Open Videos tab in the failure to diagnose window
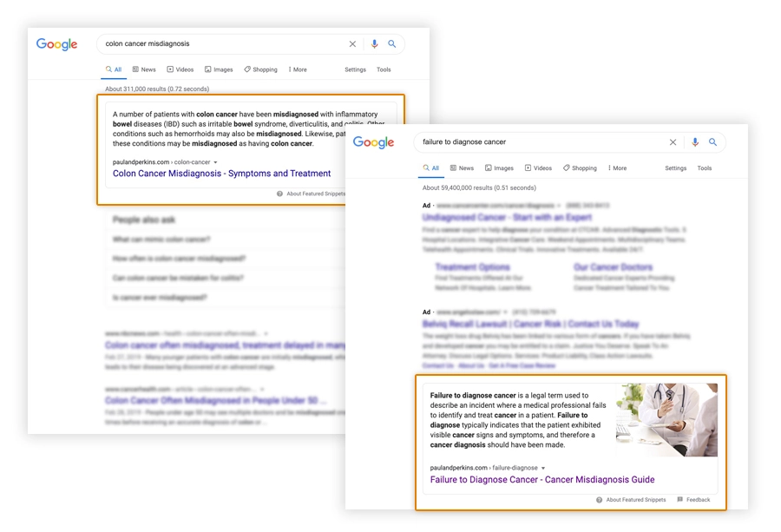The width and height of the screenshot is (781, 532). click(x=538, y=168)
